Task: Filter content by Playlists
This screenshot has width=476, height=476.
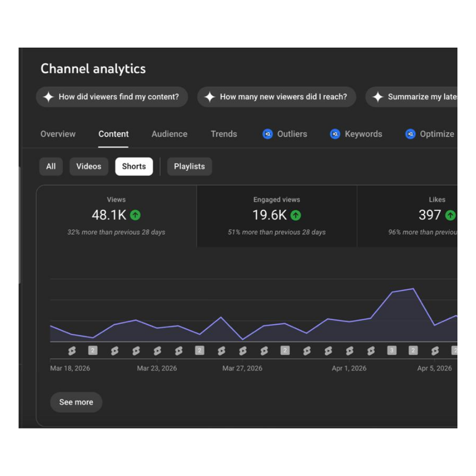Action: coord(189,166)
